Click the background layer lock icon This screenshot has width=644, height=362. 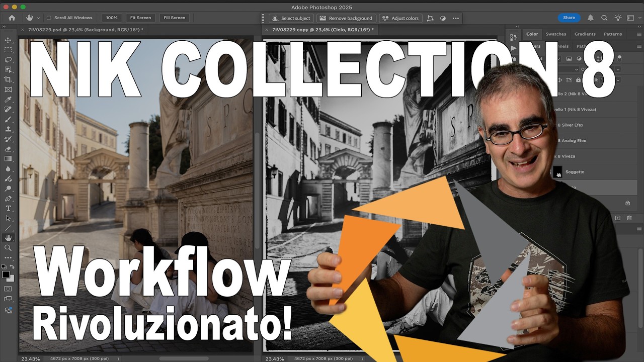pos(627,203)
